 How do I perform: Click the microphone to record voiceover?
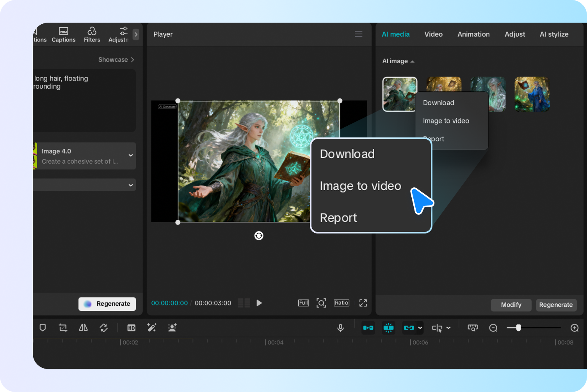(340, 328)
